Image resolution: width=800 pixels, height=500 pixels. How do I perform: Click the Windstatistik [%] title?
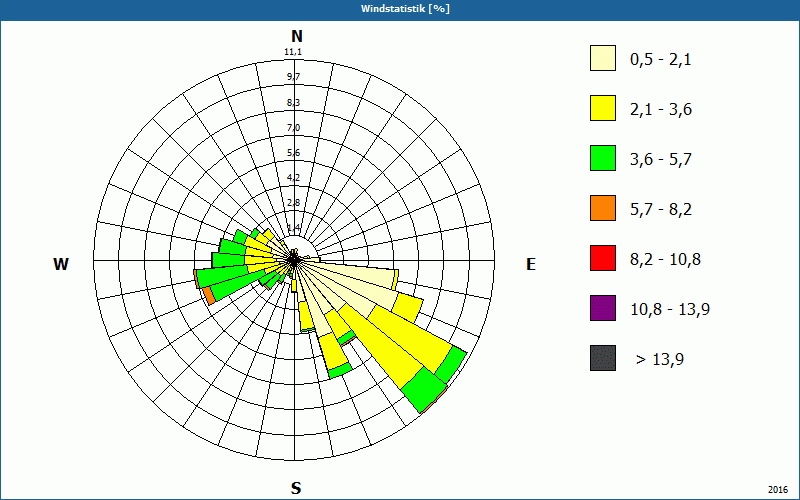point(405,9)
